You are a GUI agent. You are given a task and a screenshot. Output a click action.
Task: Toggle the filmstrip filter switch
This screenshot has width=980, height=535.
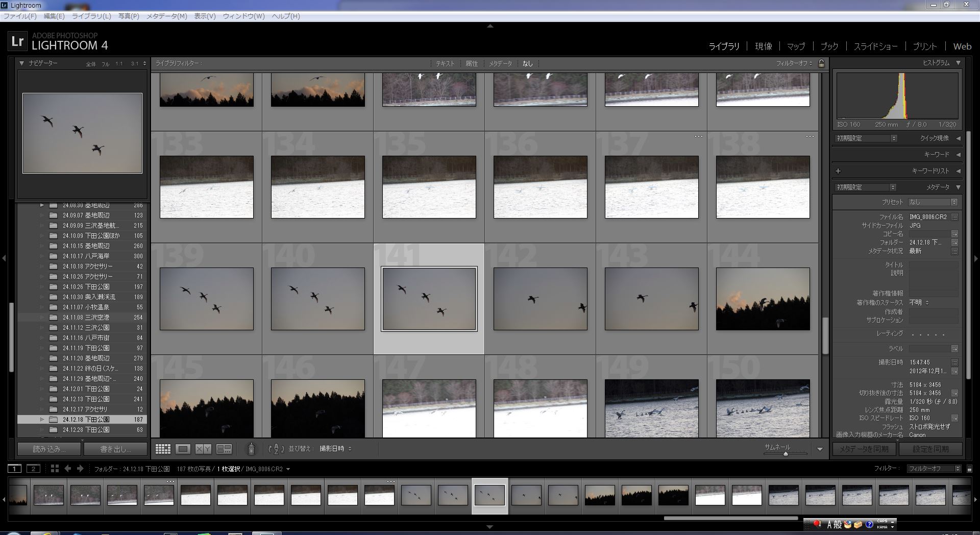click(970, 469)
